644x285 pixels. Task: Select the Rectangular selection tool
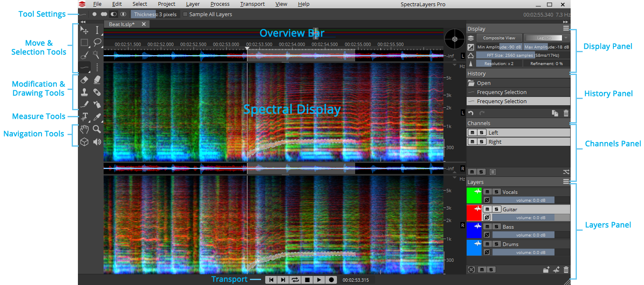[x=84, y=43]
